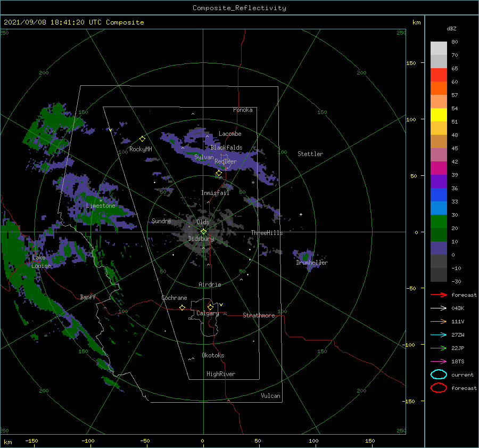
Task: Click the HighRiver city label
Action: 221,374
